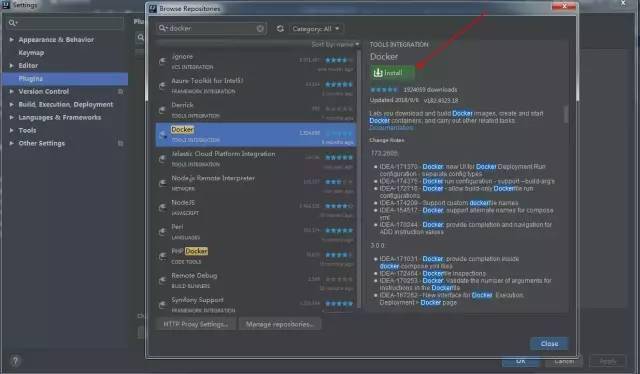Click the plugin icon beside PHP Docker
This screenshot has height=374, width=640.
pyautogui.click(x=162, y=256)
